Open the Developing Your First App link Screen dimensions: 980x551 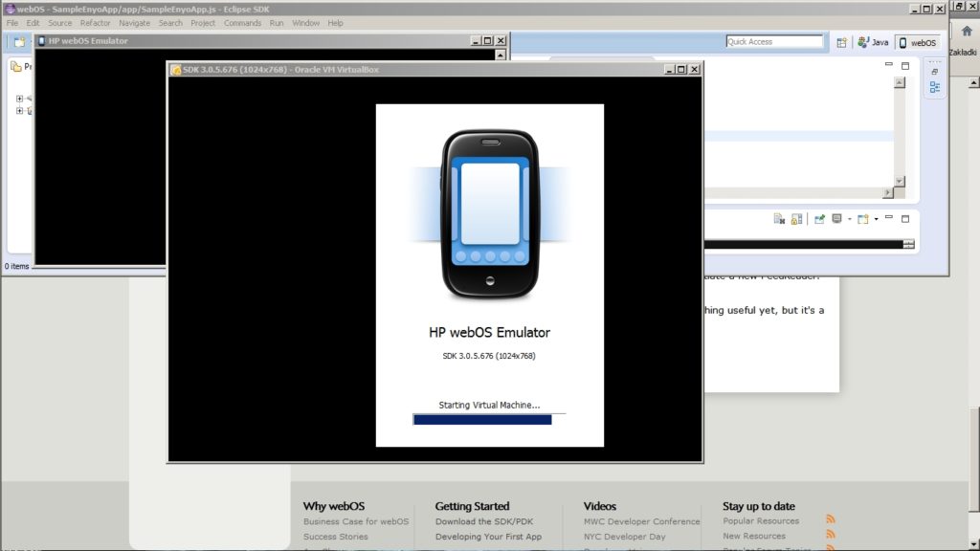[x=489, y=537]
